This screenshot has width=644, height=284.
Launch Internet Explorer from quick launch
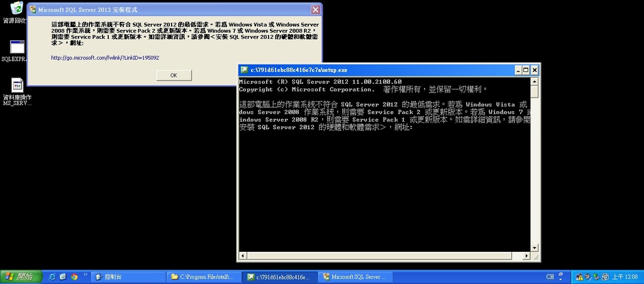[52, 277]
